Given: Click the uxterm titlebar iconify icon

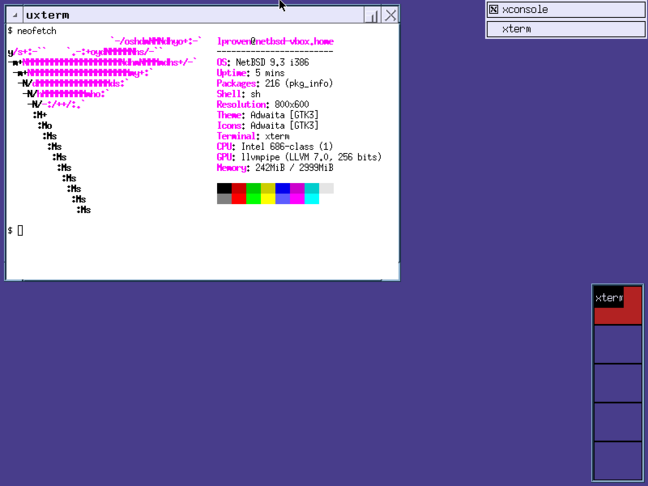Looking at the screenshot, I should pyautogui.click(x=373, y=15).
